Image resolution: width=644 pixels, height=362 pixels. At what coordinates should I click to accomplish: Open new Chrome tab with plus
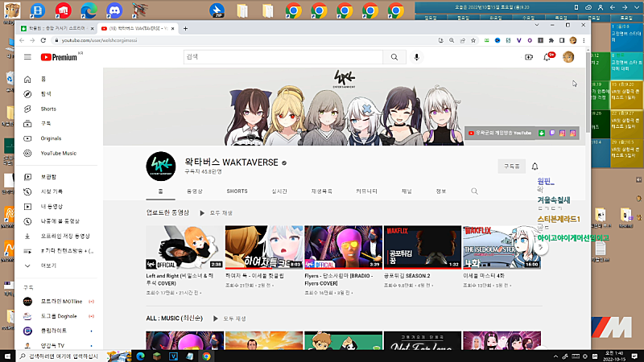pyautogui.click(x=185, y=28)
